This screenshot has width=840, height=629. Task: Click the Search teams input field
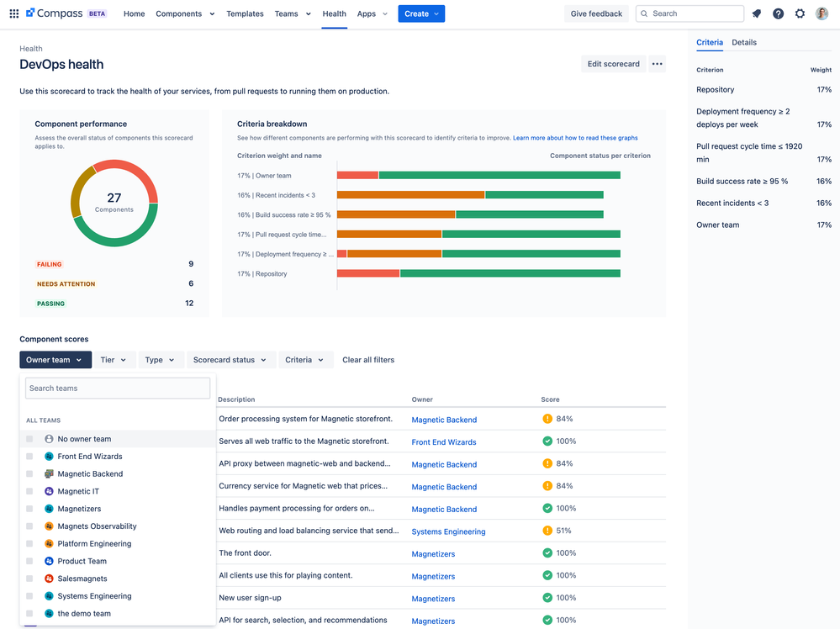[118, 388]
